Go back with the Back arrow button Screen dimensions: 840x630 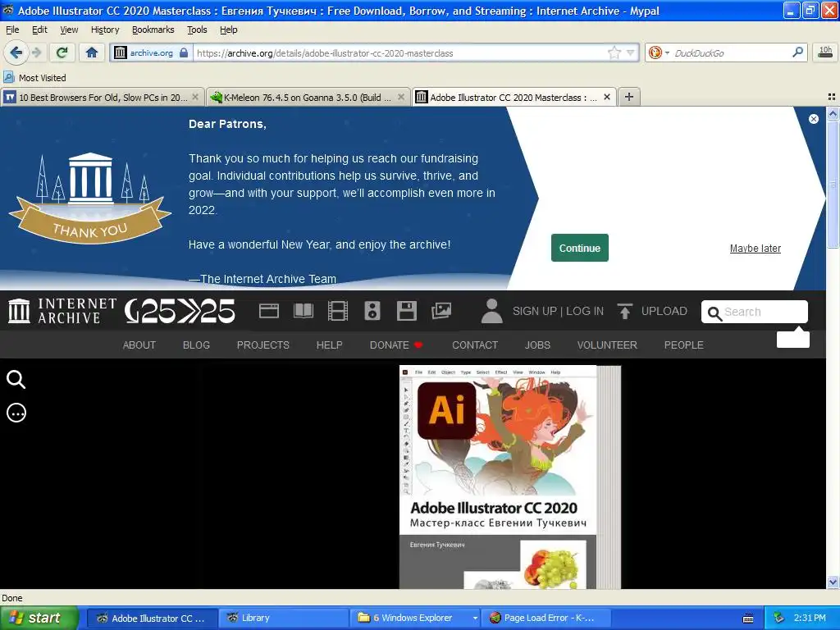pyautogui.click(x=16, y=52)
